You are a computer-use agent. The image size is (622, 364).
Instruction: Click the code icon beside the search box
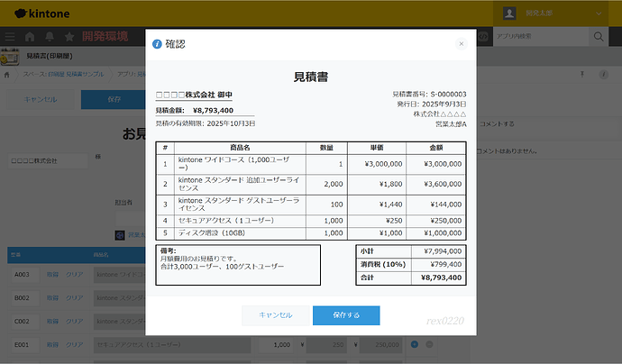(x=483, y=36)
